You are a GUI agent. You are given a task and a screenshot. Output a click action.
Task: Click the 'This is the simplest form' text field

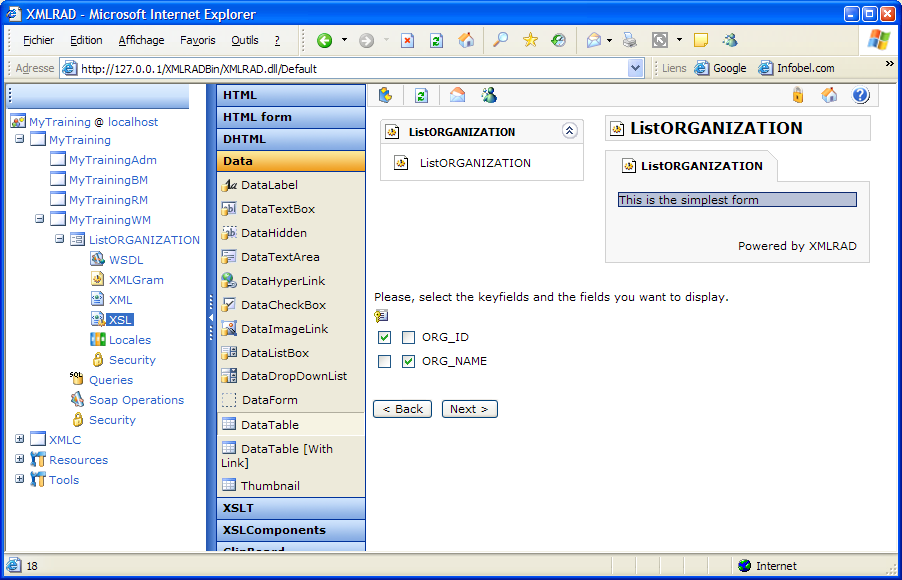(x=737, y=200)
